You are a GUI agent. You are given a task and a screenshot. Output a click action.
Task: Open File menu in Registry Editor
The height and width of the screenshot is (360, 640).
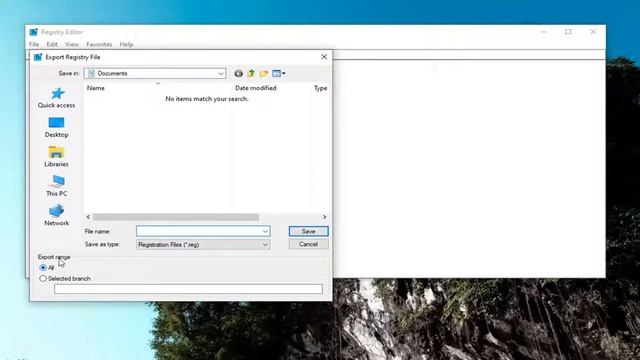point(34,44)
